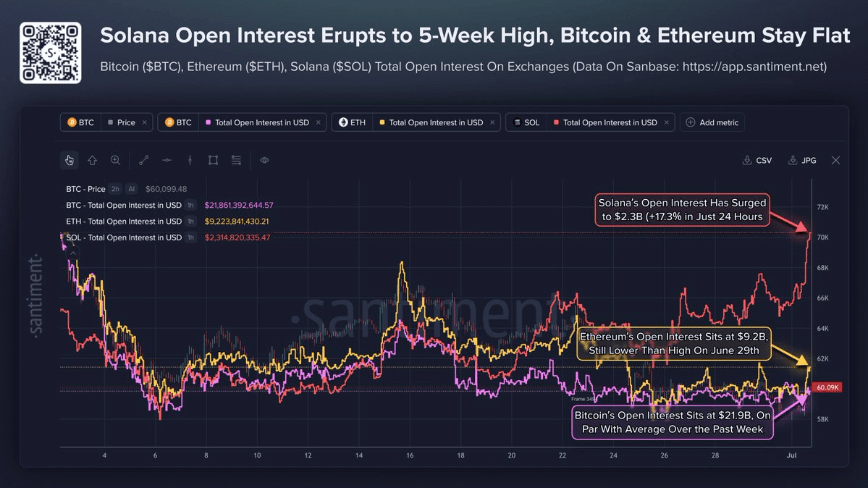Remove the BTC Price metric
Viewport: 868px width, 488px height.
145,122
